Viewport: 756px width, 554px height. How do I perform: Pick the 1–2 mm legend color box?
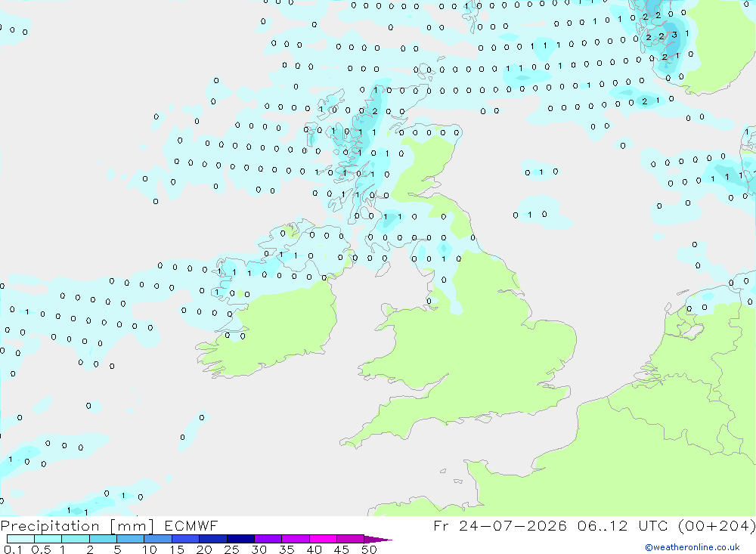pos(76,539)
